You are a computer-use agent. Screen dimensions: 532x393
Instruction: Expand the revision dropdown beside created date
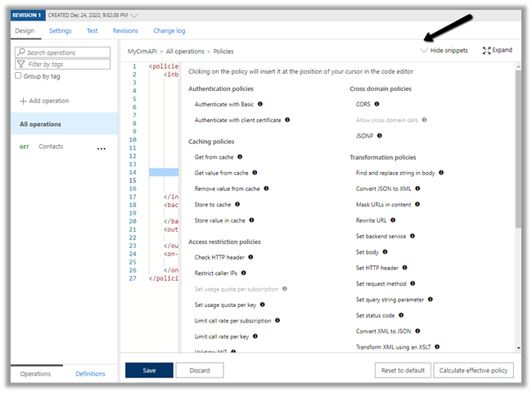click(135, 15)
